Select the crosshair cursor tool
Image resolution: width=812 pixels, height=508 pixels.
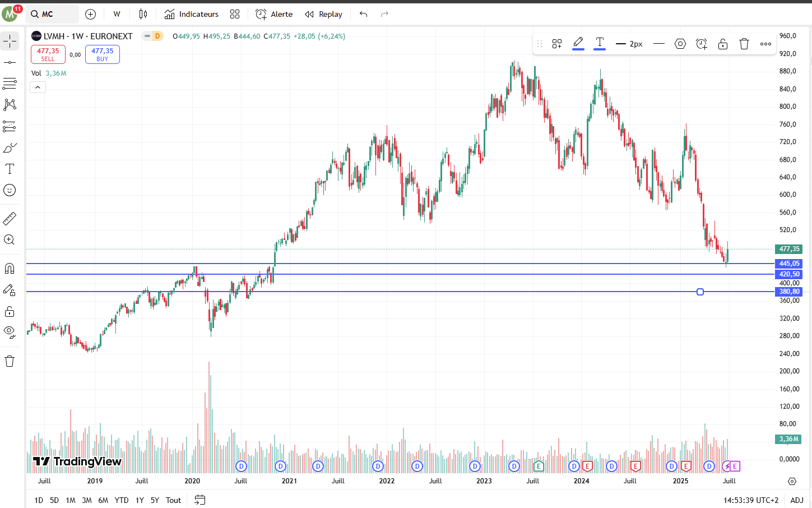click(10, 41)
